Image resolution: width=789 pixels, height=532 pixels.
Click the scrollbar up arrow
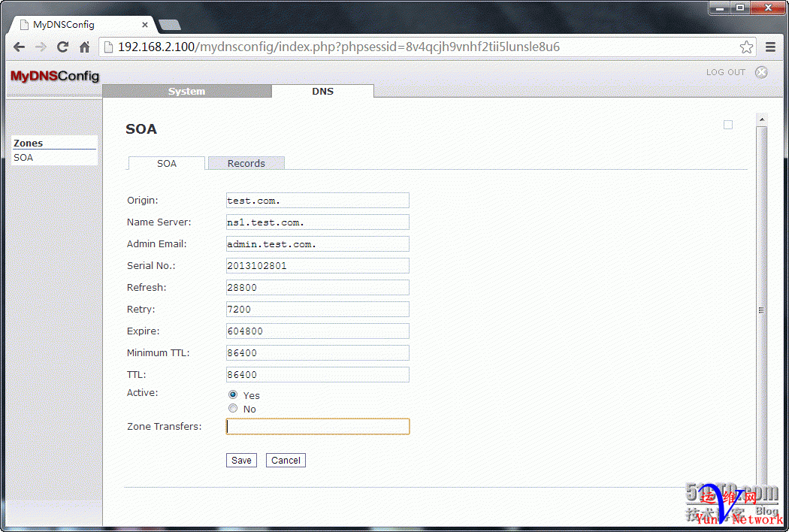coord(762,119)
